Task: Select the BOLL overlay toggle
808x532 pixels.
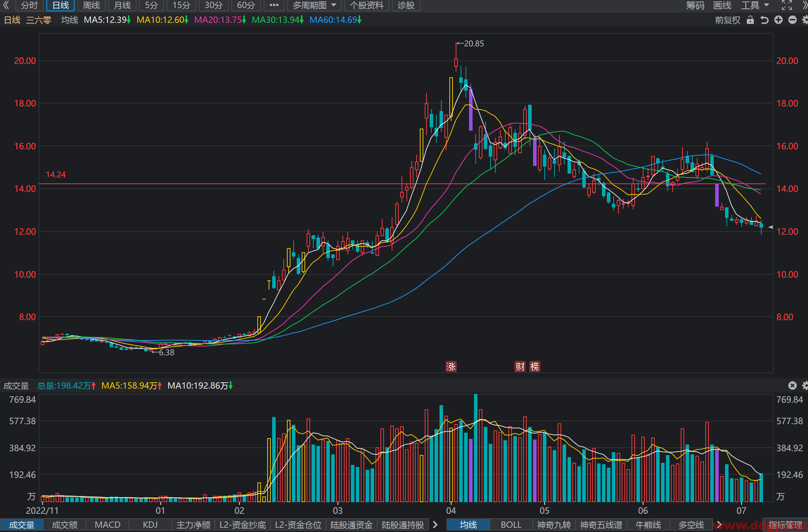Action: (511, 525)
